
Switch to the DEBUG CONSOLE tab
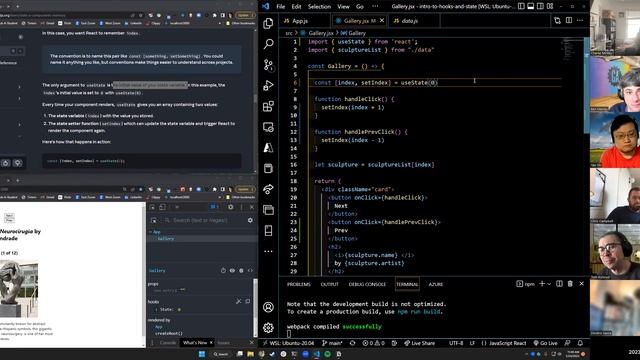pyautogui.click(x=367, y=284)
